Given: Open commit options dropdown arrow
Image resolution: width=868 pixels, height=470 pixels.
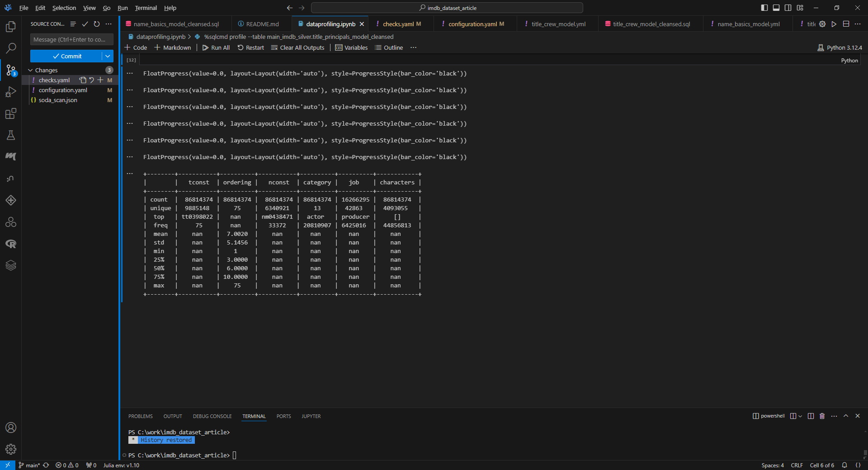Looking at the screenshot, I should click(x=108, y=56).
